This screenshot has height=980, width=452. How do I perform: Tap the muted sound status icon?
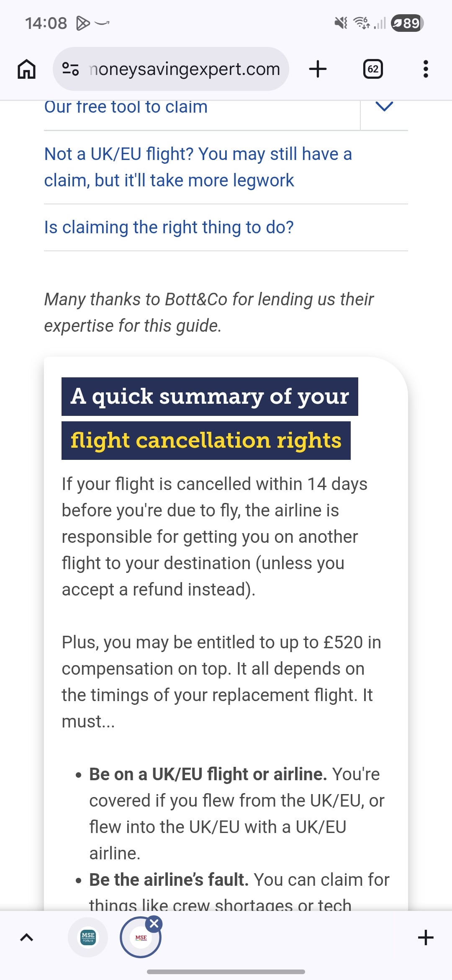click(341, 23)
